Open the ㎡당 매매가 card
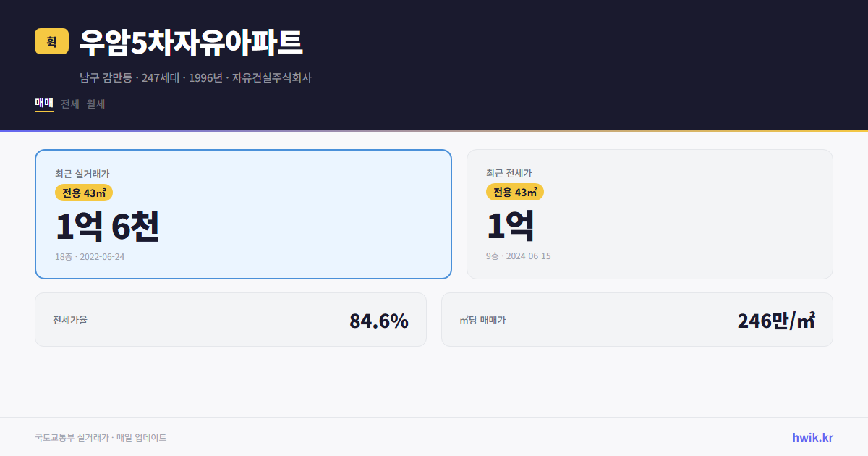 pos(637,319)
